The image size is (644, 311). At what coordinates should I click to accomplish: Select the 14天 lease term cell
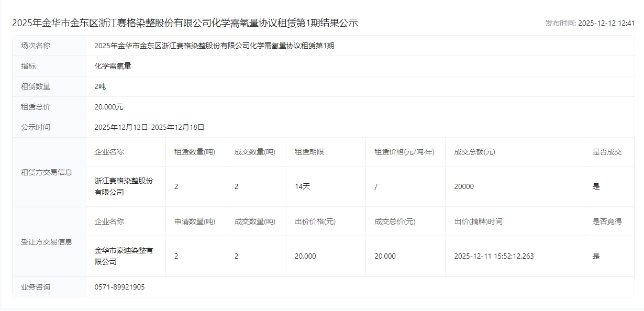303,186
